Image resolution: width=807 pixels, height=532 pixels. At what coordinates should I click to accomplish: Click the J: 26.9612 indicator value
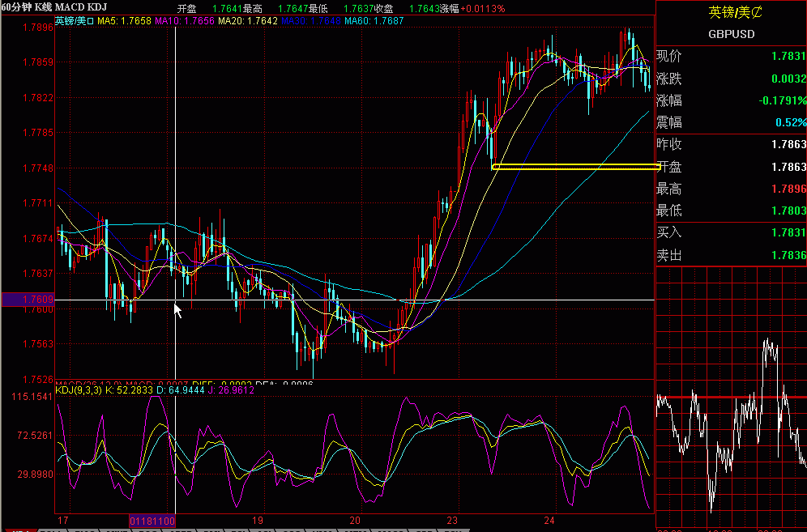coord(231,390)
